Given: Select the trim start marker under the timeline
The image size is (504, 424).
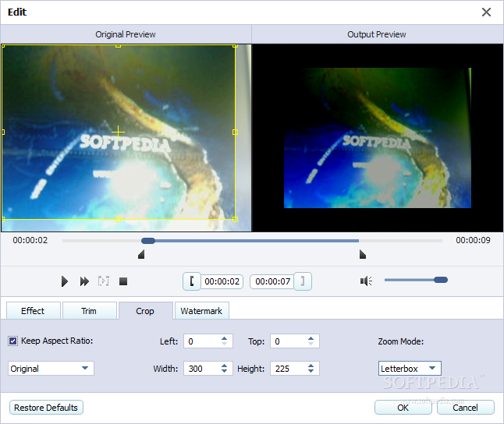Looking at the screenshot, I should [141, 254].
